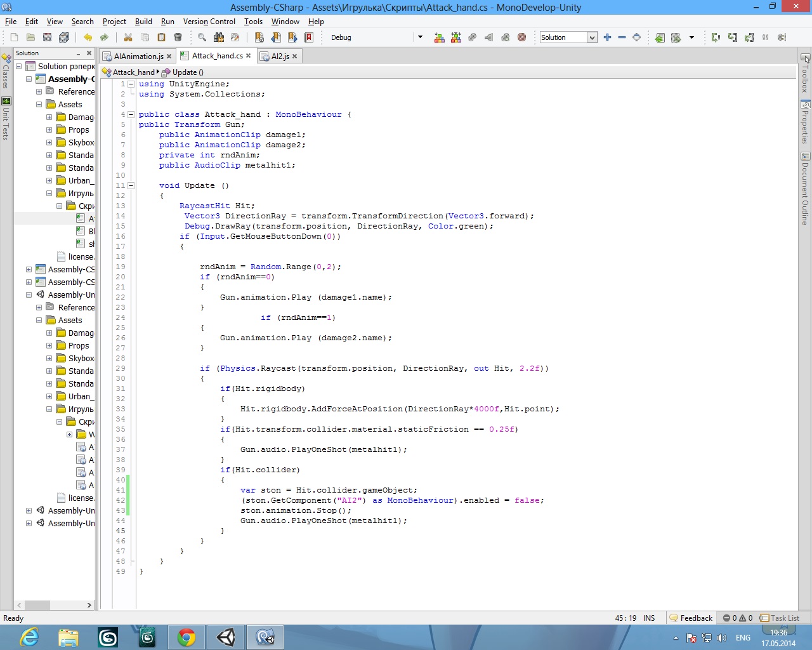This screenshot has height=650, width=812.
Task: Click the Cut scissors icon
Action: 128,37
